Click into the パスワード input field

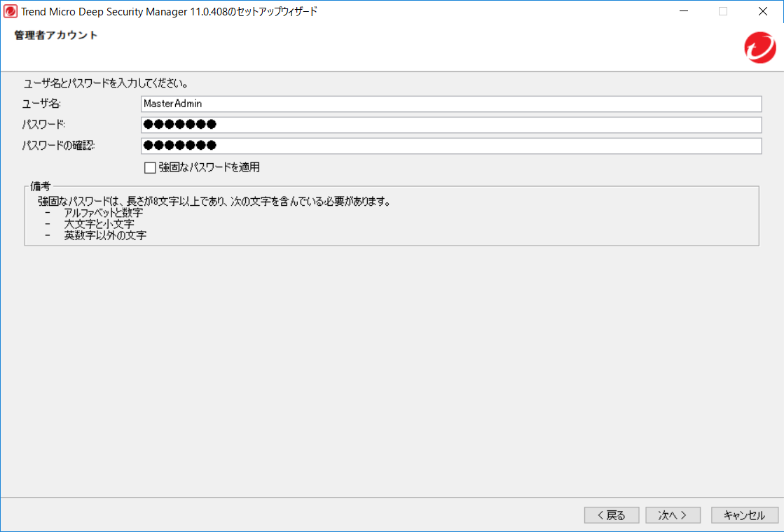point(451,125)
